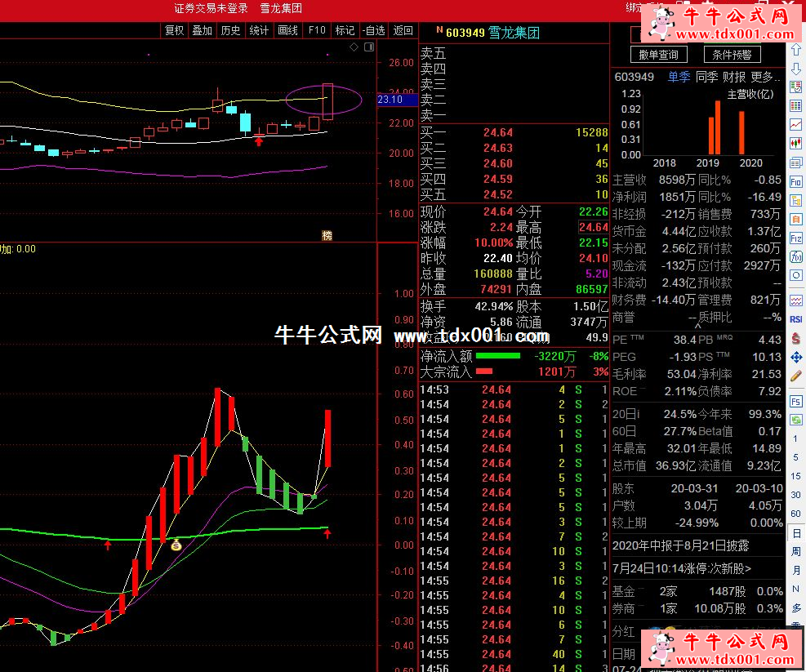Open the 2020年中报于8月21日披露 notice
The image size is (806, 672).
pyautogui.click(x=680, y=545)
